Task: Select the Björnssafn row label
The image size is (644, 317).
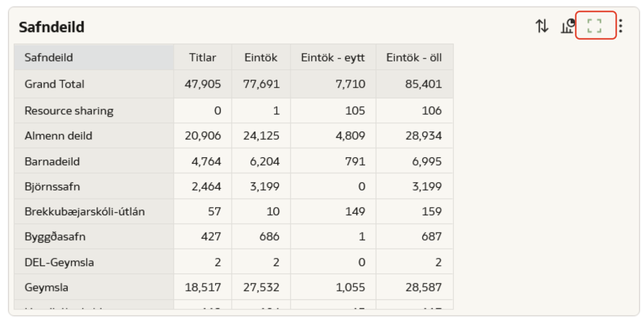Action: [x=52, y=187]
